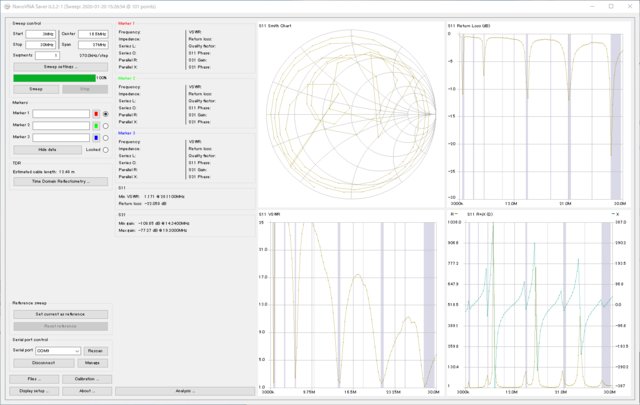Viewport: 640px width, 405px height.
Task: Open Sweep settings dialog
Action: coord(60,67)
